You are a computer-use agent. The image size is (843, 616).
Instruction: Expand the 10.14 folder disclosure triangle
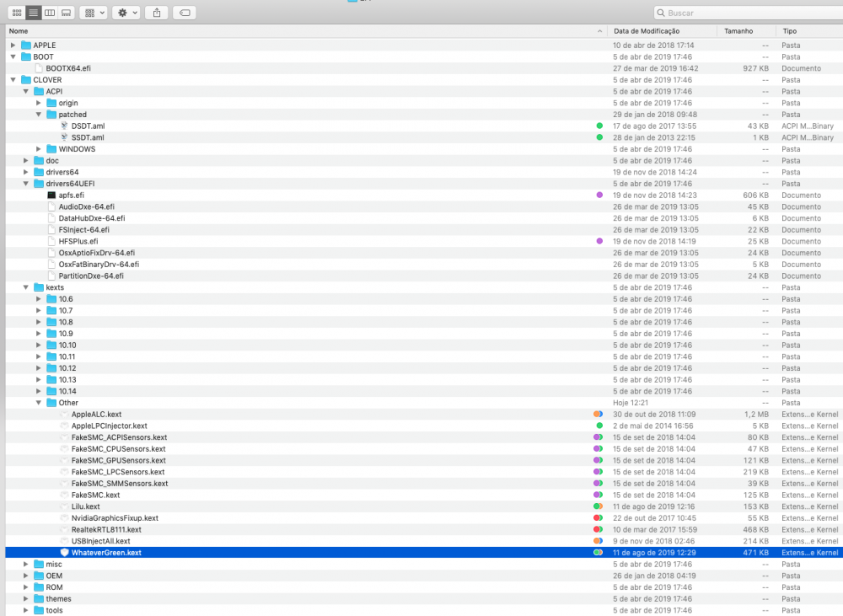pyautogui.click(x=39, y=391)
